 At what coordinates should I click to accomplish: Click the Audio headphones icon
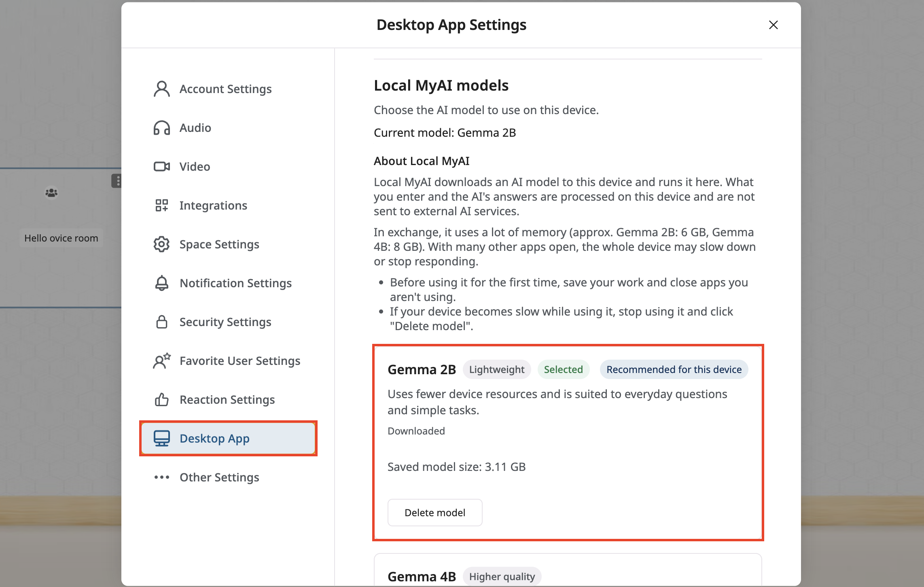[162, 128]
